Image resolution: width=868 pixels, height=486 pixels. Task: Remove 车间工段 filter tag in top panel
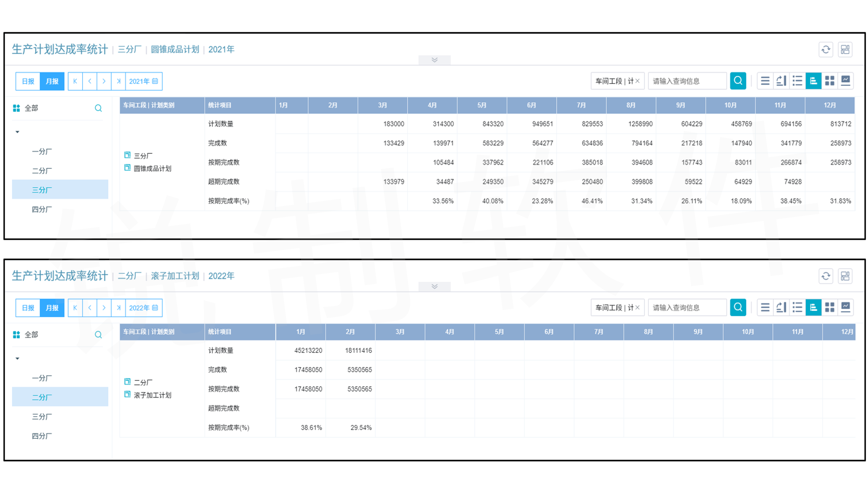pos(637,81)
